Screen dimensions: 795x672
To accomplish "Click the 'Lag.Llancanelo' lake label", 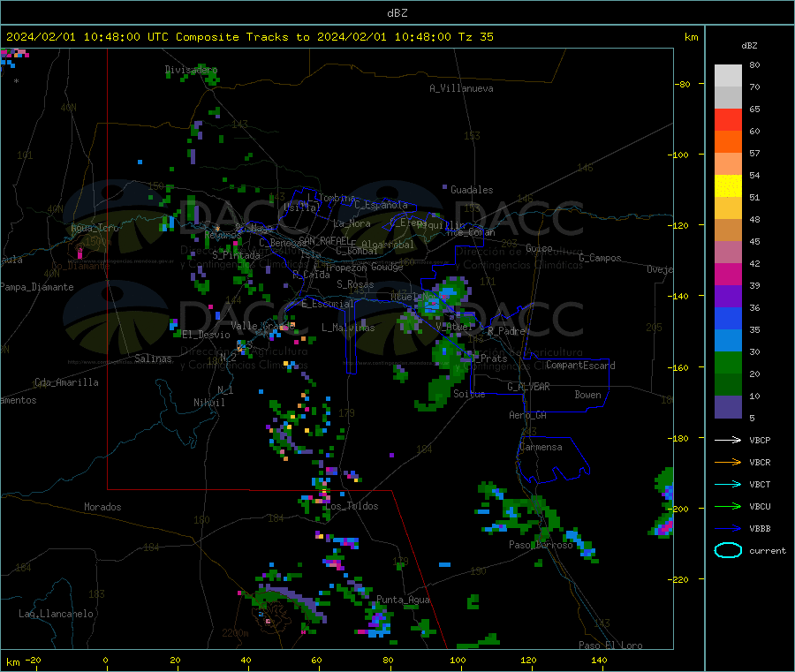I will coord(56,614).
